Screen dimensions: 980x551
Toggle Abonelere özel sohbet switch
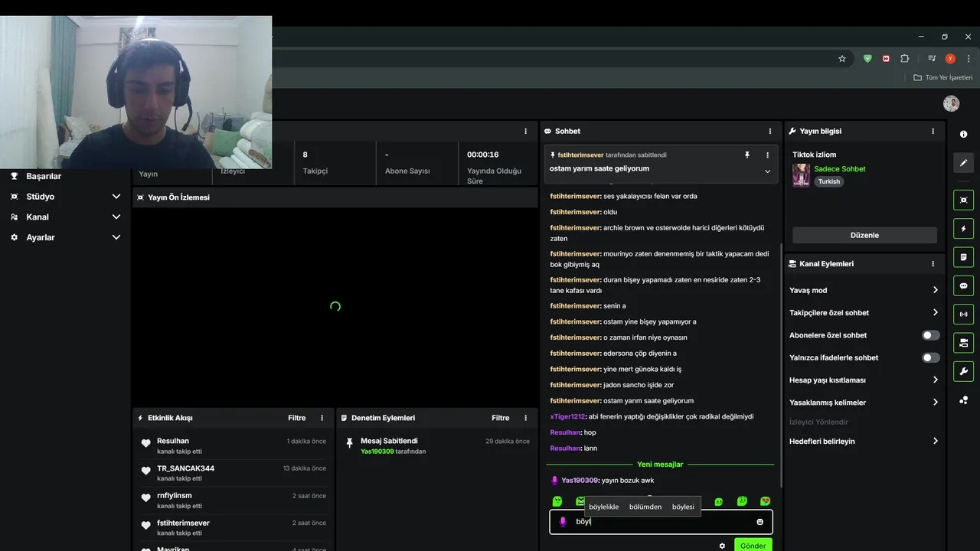tap(931, 335)
